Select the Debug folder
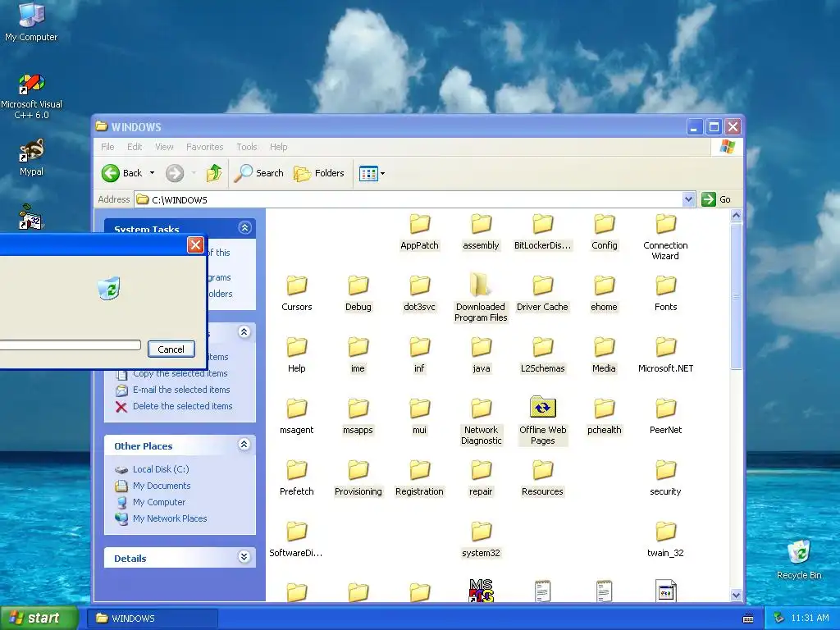The width and height of the screenshot is (840, 630). (x=358, y=294)
